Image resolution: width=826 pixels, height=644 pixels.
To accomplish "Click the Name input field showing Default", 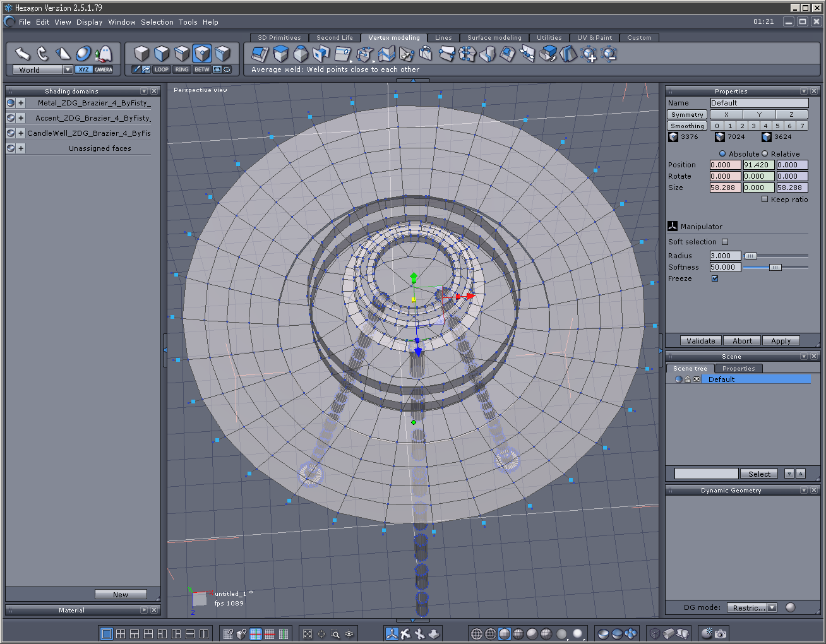I will pos(759,103).
